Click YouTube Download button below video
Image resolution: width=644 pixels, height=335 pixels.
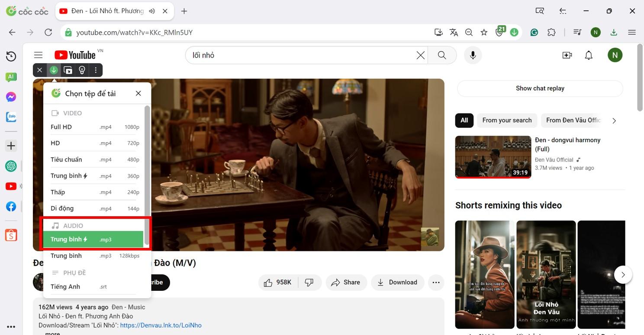pyautogui.click(x=397, y=283)
